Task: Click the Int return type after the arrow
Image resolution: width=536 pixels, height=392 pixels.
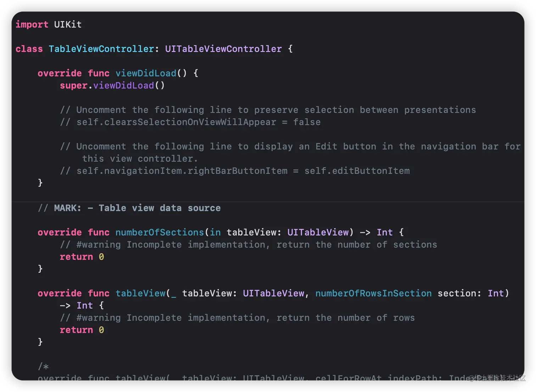Action: coord(84,305)
